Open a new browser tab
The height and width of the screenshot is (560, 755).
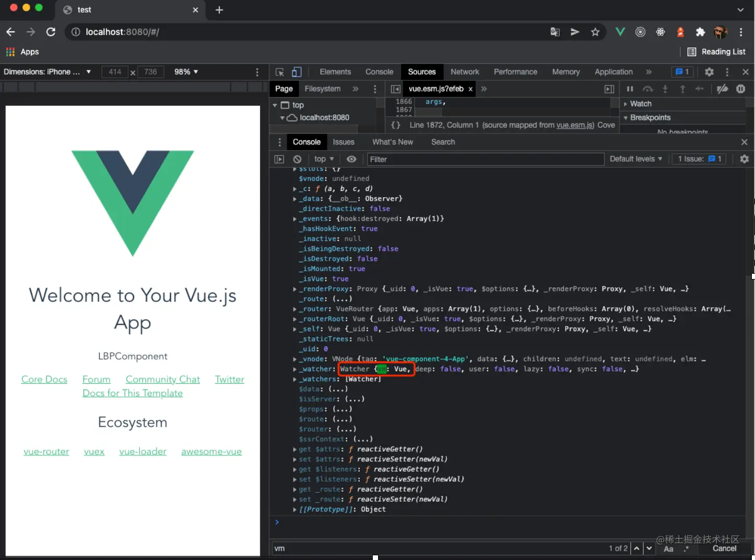[x=219, y=10]
